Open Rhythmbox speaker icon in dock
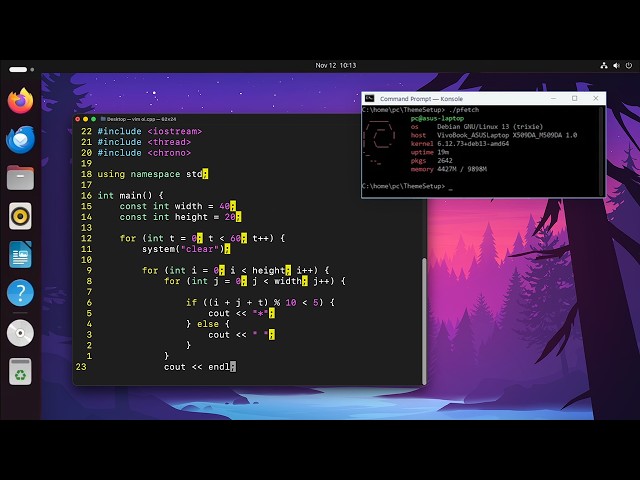The height and width of the screenshot is (480, 640). click(20, 216)
